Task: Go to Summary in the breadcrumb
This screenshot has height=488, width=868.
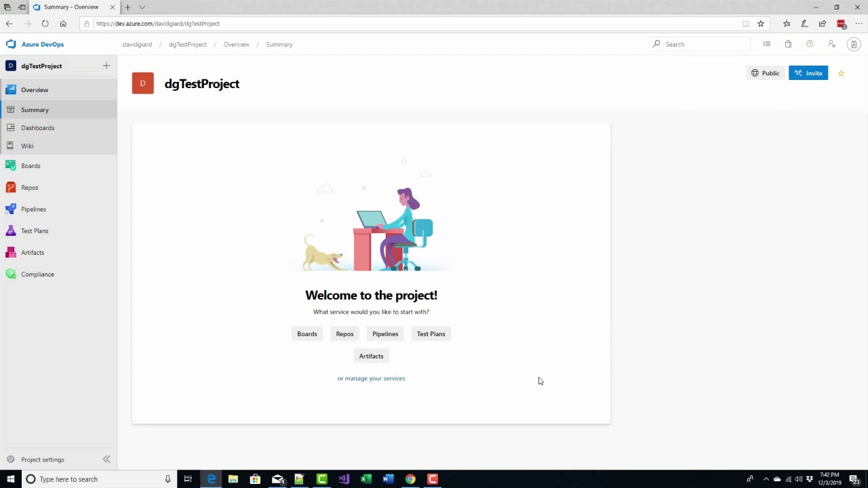Action: (279, 45)
